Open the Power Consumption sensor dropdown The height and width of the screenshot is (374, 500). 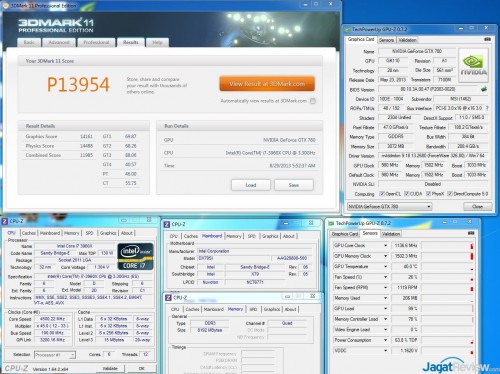pyautogui.click(x=386, y=340)
